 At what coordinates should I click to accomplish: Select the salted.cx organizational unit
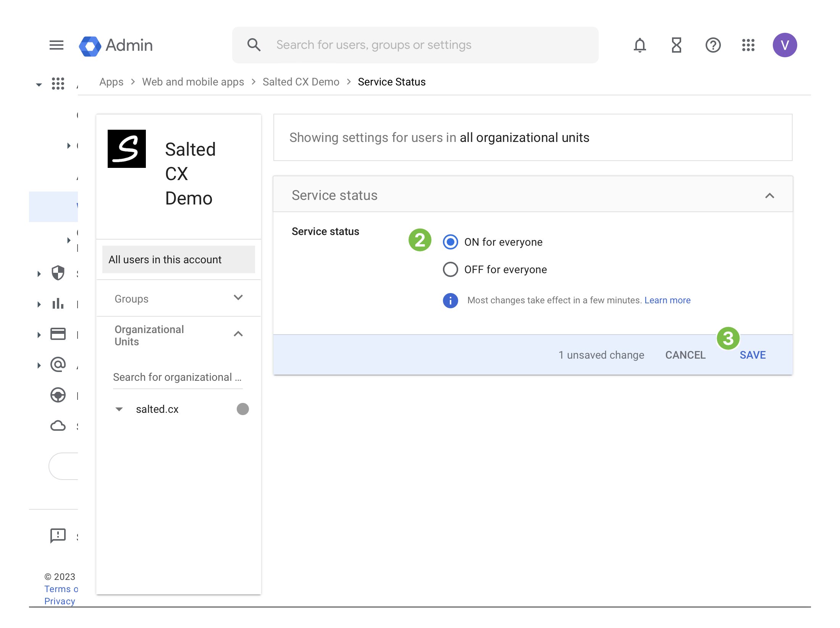[157, 409]
